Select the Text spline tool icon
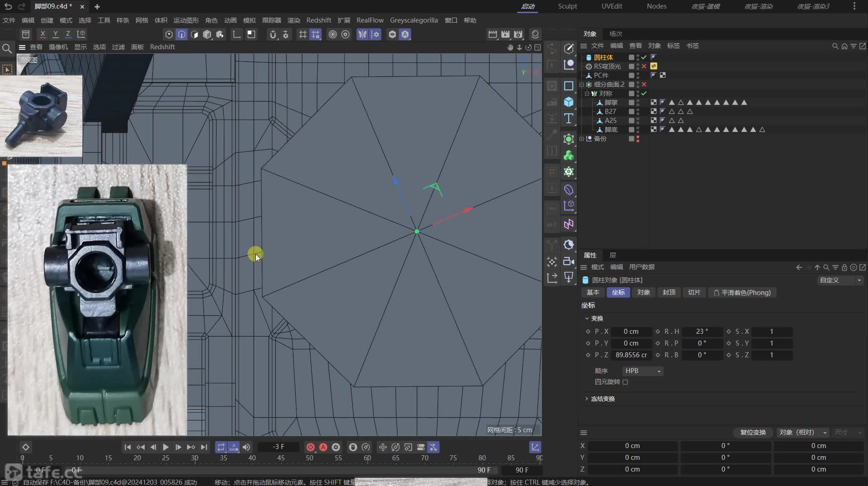 coord(568,119)
